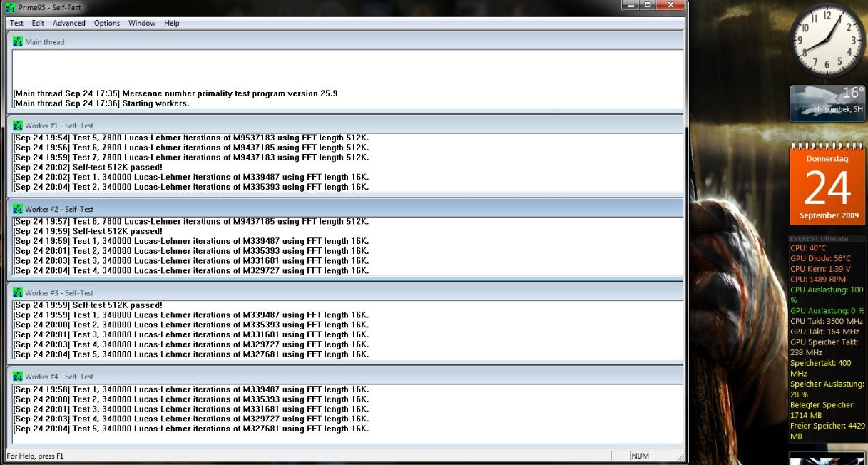The height and width of the screenshot is (465, 868).
Task: Click the 'For Help, press F1' status text
Action: click(x=35, y=456)
